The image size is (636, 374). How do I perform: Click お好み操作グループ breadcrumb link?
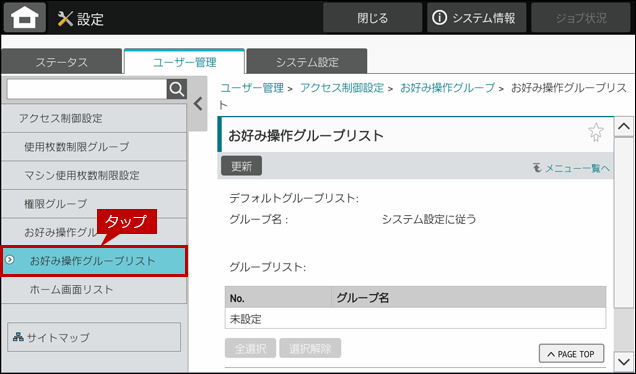coord(447,88)
